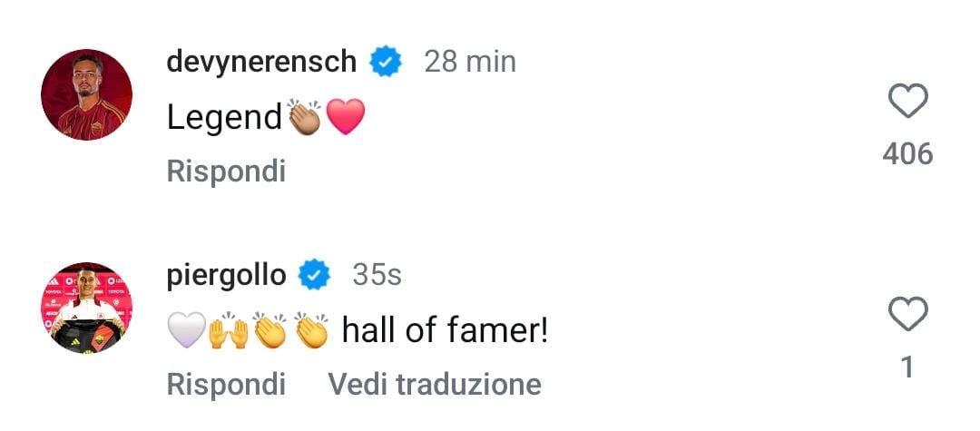980x431 pixels.
Task: Like the devynerensch comment with the heart
Action: coord(906,102)
